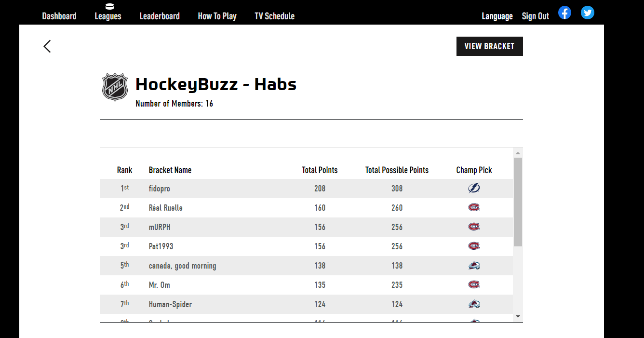644x338 pixels.
Task: Click Réal Ruelle's Canadiens champ pick logo
Action: [x=474, y=208]
